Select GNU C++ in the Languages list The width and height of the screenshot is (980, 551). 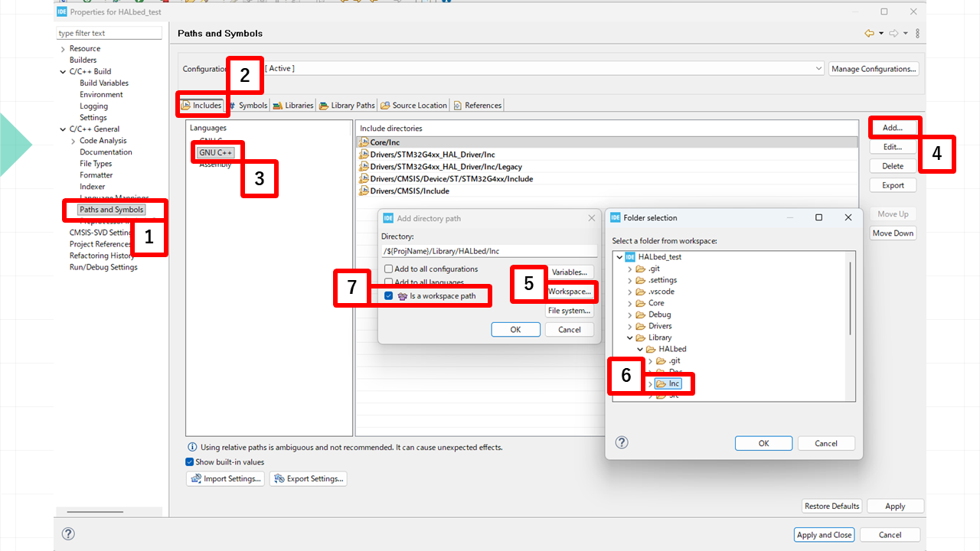[x=215, y=153]
